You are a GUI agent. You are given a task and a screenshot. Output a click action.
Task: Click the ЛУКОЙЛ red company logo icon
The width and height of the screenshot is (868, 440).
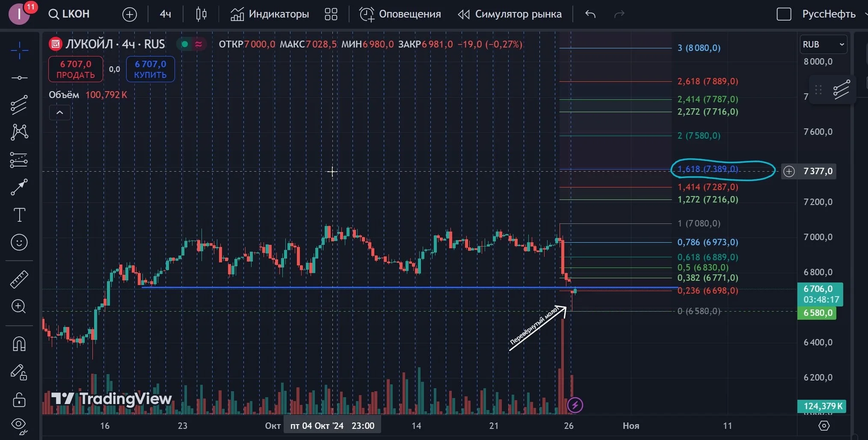tap(55, 44)
